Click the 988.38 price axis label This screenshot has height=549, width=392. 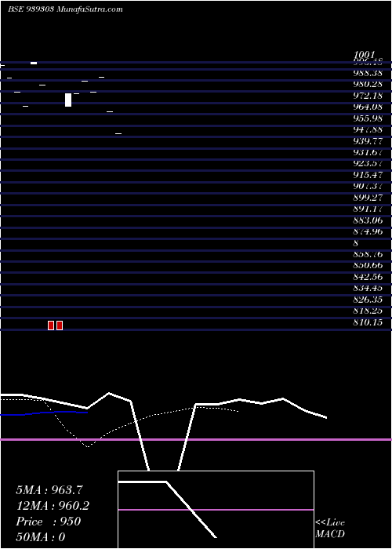coord(368,73)
